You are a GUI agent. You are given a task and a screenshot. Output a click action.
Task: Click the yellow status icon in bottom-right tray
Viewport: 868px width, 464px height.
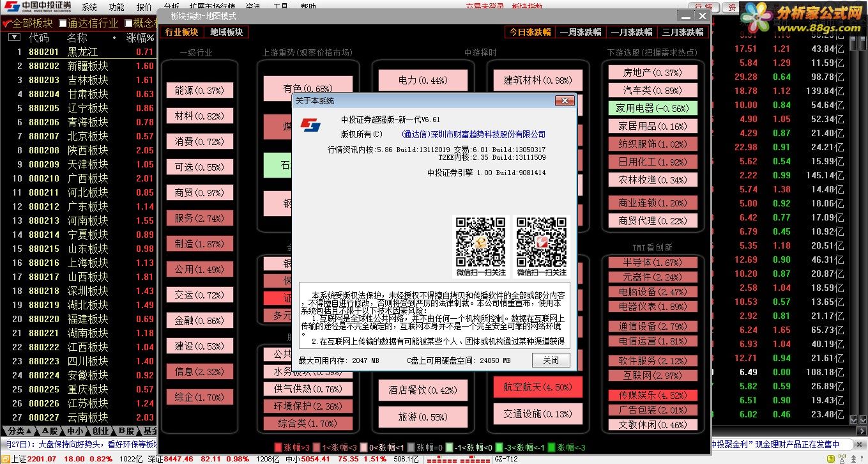[x=832, y=459]
